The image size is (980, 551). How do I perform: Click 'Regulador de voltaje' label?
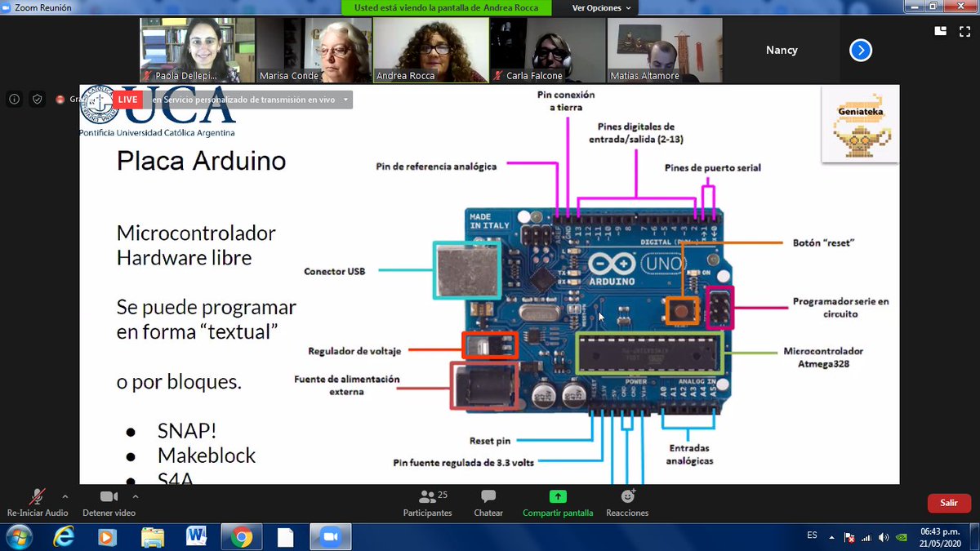click(x=354, y=351)
